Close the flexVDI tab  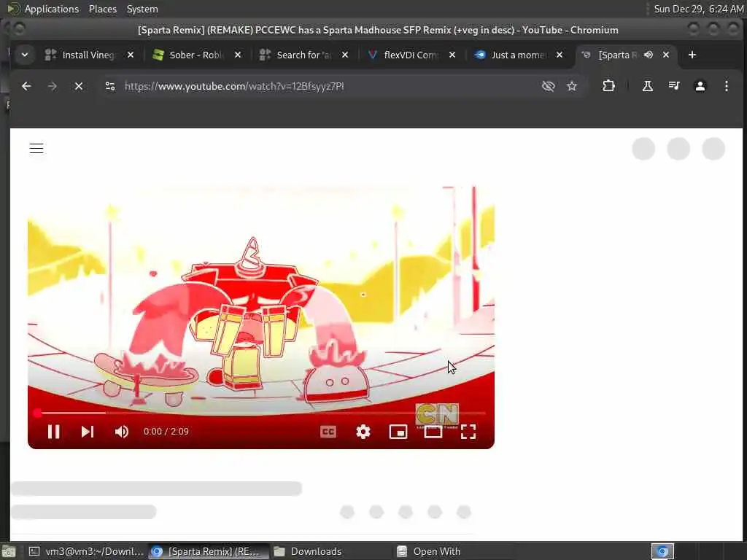click(452, 55)
